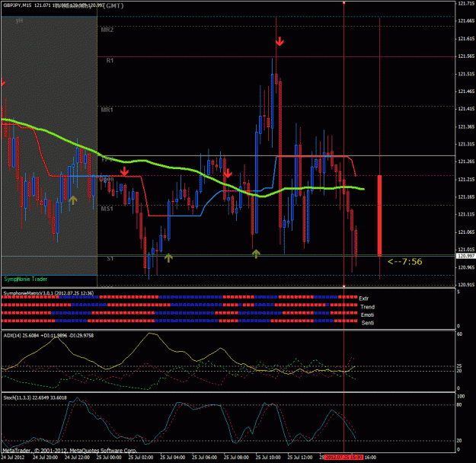Click the 25 Jul 04:00 time axis label

click(172, 458)
